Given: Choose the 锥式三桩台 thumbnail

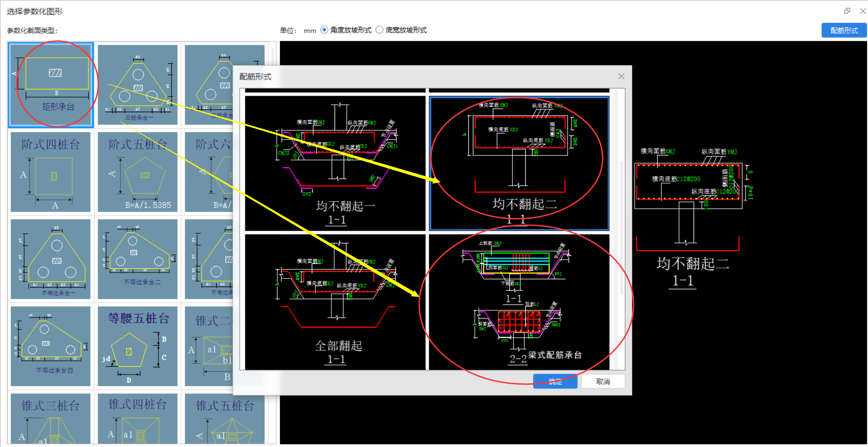Looking at the screenshot, I should click(51, 418).
